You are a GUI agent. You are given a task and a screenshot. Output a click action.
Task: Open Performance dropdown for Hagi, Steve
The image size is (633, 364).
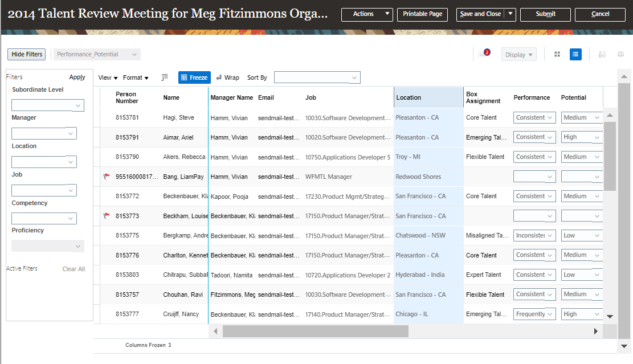click(534, 117)
